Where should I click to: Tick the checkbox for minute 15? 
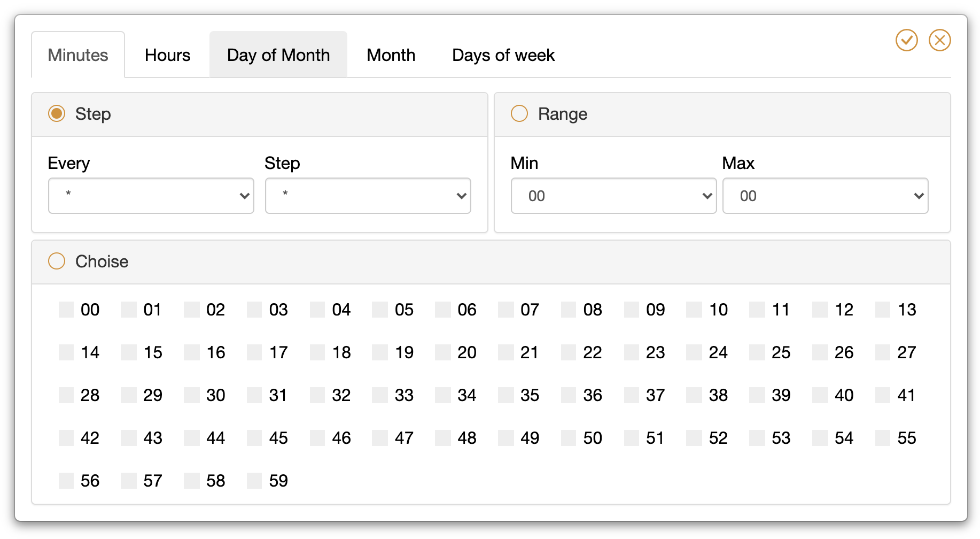coord(129,352)
